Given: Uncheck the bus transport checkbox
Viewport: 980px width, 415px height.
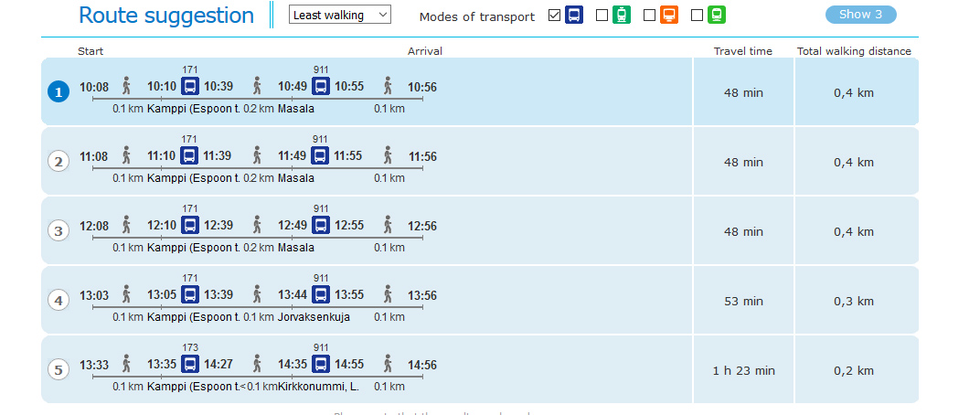Looking at the screenshot, I should coord(554,16).
